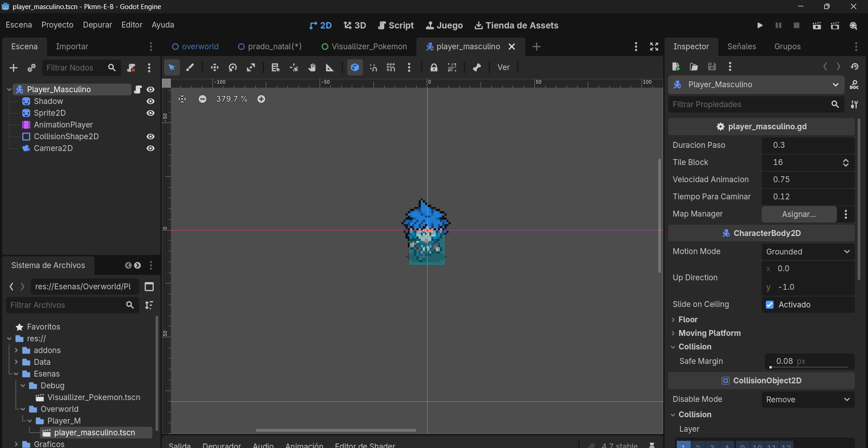Open the script on Player_Masculino node

138,90
